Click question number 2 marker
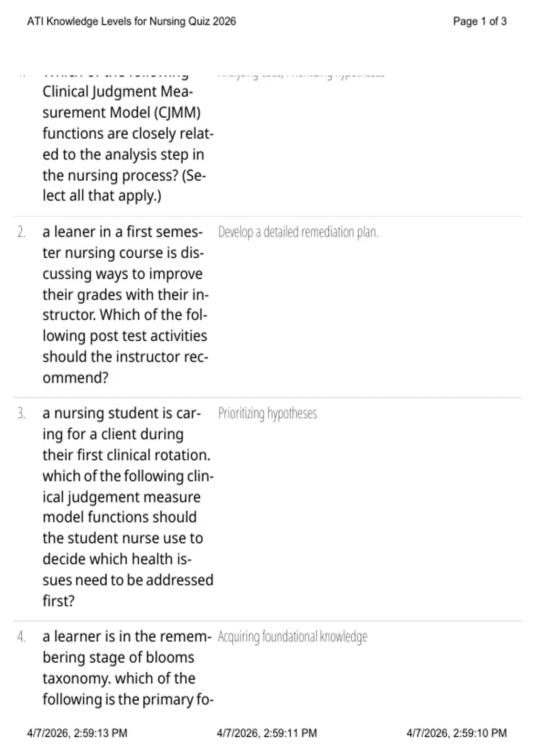 [21, 232]
